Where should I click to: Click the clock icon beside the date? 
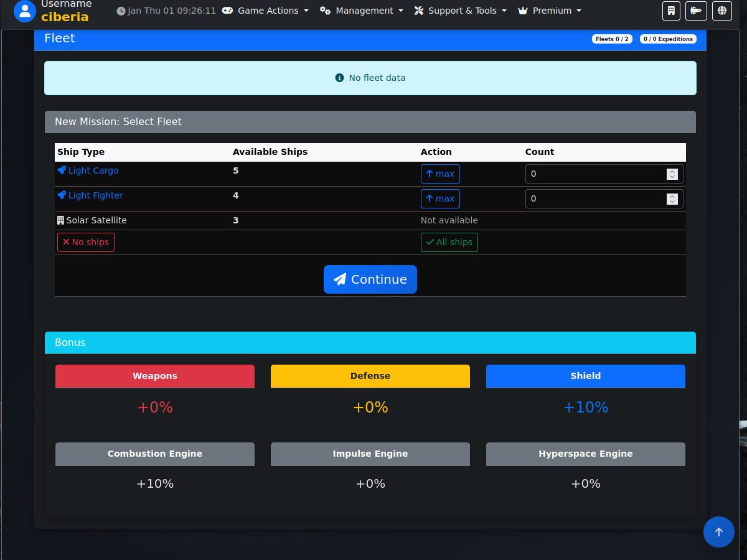[121, 11]
